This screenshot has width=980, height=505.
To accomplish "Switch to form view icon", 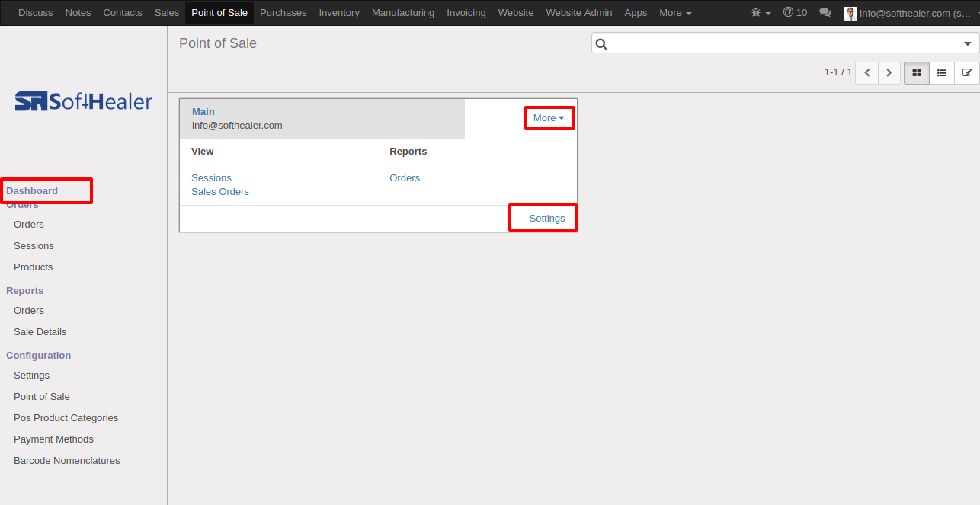I will click(x=967, y=73).
